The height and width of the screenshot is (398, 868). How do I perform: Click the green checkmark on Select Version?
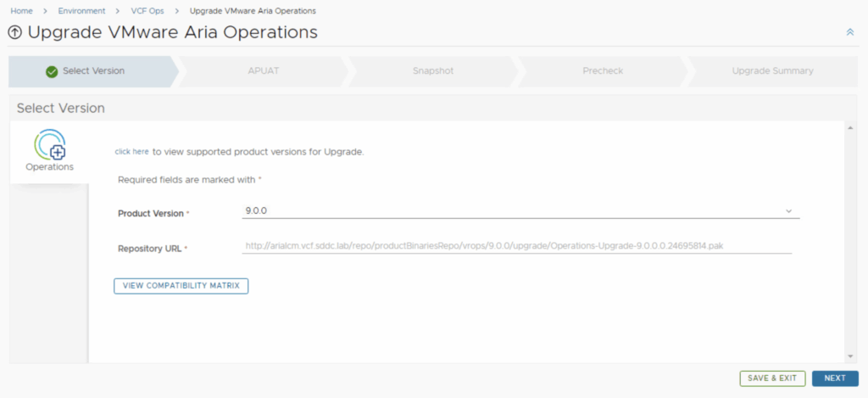click(52, 71)
